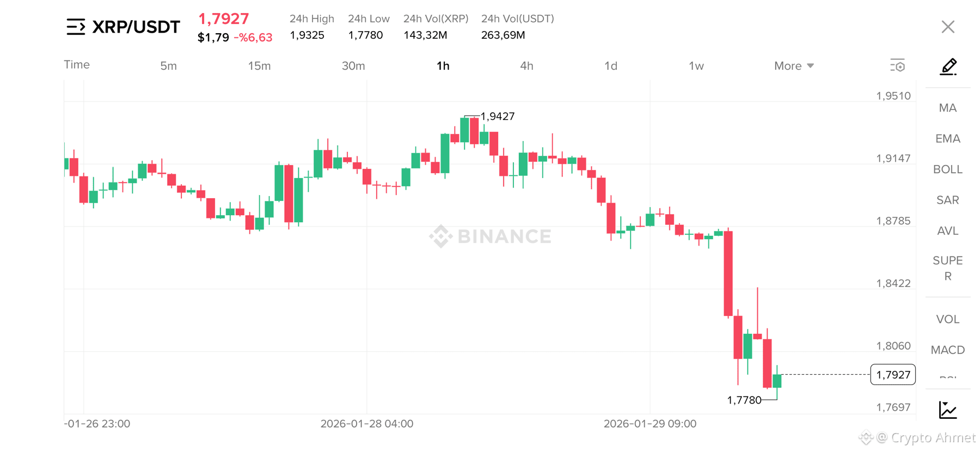Select the AVL indicator
980x451 pixels.
click(x=948, y=230)
